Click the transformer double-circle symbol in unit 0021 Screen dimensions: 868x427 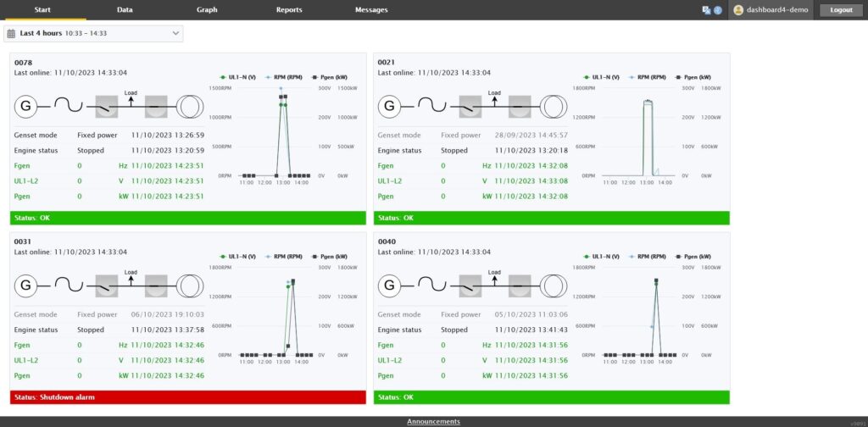(554, 106)
